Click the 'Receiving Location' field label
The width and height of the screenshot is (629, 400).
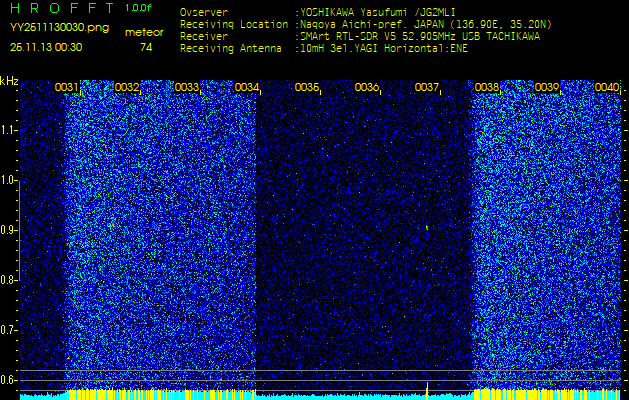click(x=234, y=24)
